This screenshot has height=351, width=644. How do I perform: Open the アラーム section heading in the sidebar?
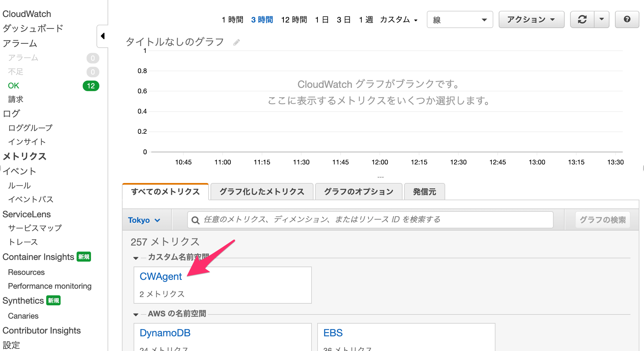pyautogui.click(x=20, y=43)
